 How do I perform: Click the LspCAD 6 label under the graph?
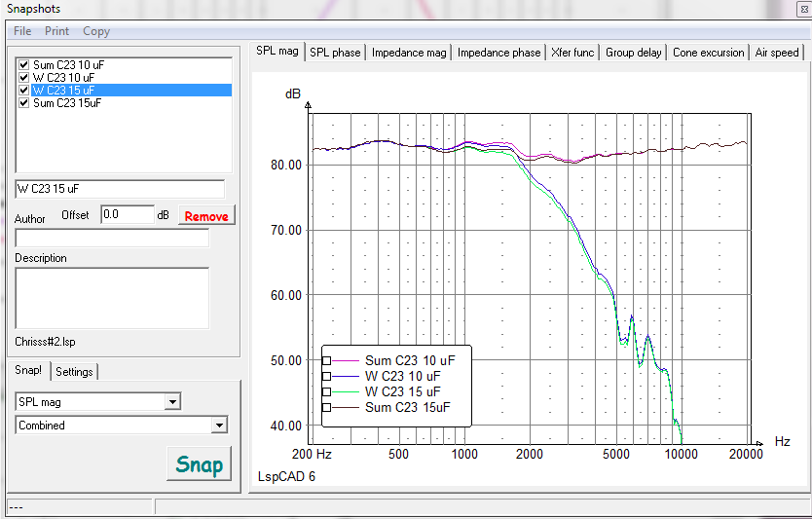(x=286, y=476)
